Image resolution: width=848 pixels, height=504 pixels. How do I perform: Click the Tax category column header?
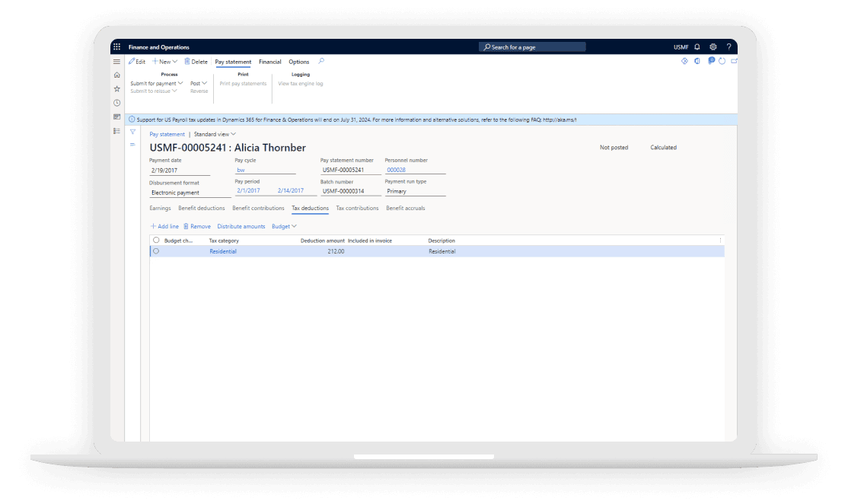click(x=224, y=241)
